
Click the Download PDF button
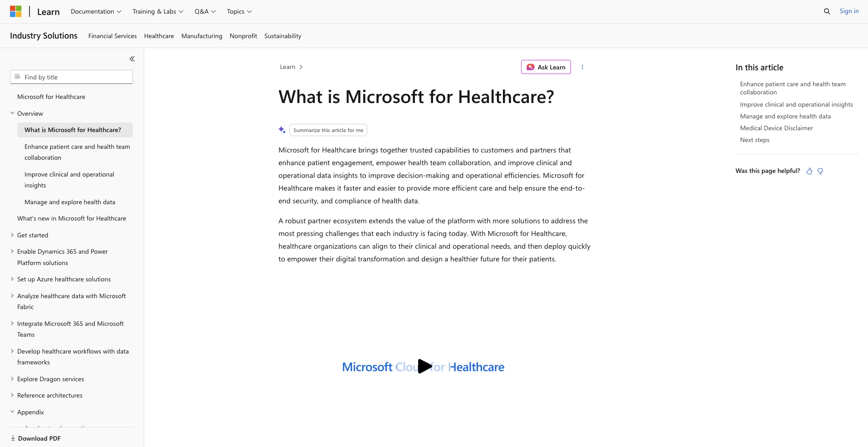(x=36, y=438)
